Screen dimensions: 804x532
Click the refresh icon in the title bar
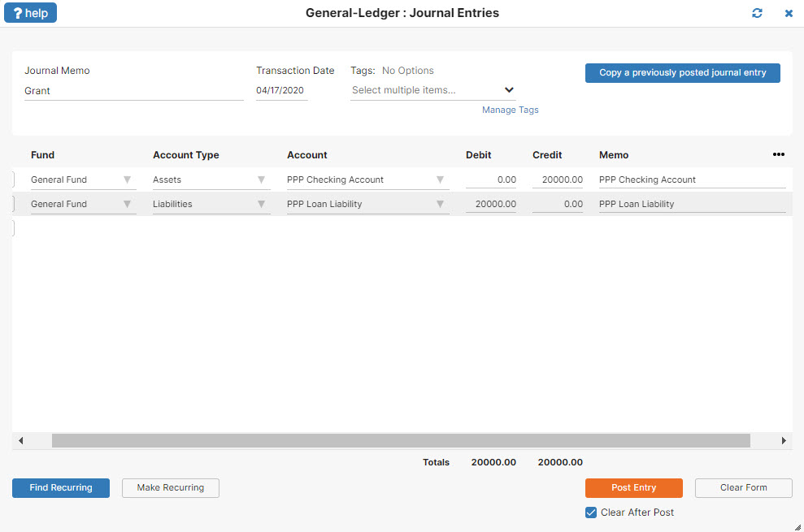(x=757, y=13)
